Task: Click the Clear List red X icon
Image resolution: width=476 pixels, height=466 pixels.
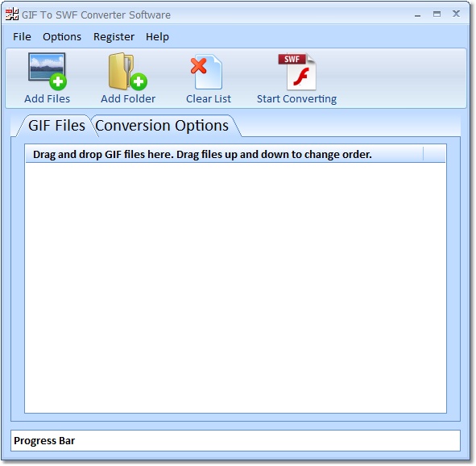Action: tap(206, 72)
